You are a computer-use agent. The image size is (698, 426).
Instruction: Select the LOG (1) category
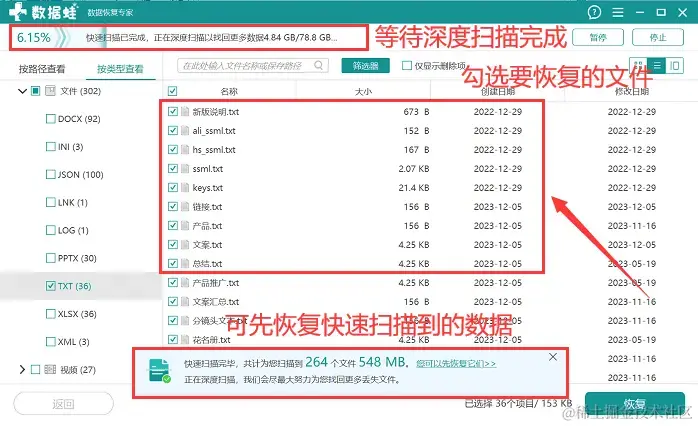click(73, 230)
